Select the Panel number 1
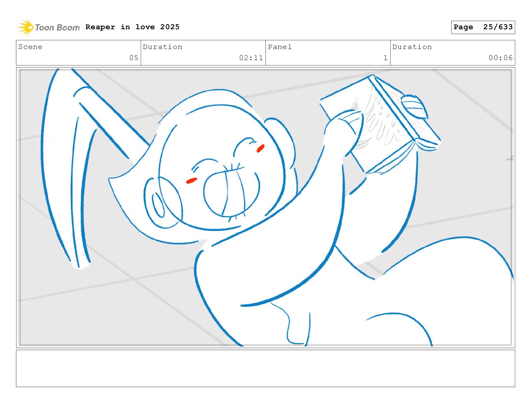 point(386,58)
